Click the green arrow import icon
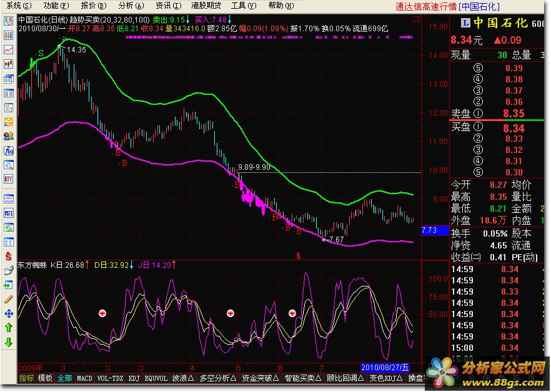Viewport: 551px width, 392px height. pos(9,285)
